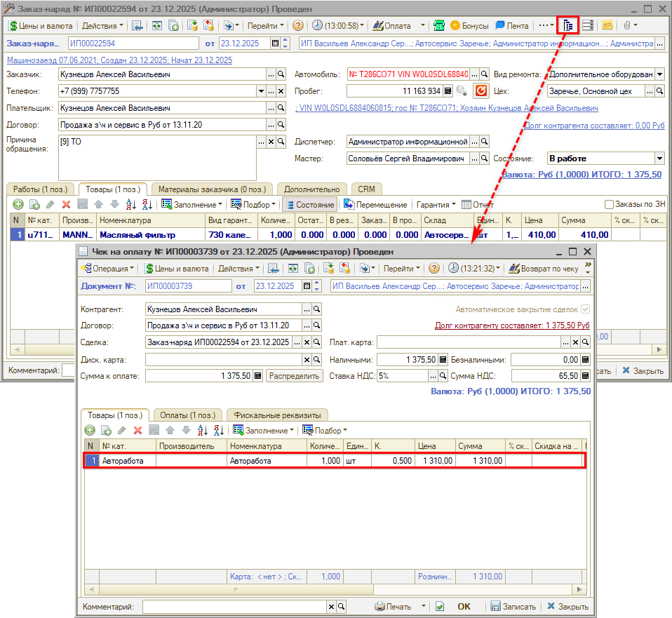The height and width of the screenshot is (618, 672).
Task: Click the help question mark icon in order toolbar
Action: [x=298, y=25]
